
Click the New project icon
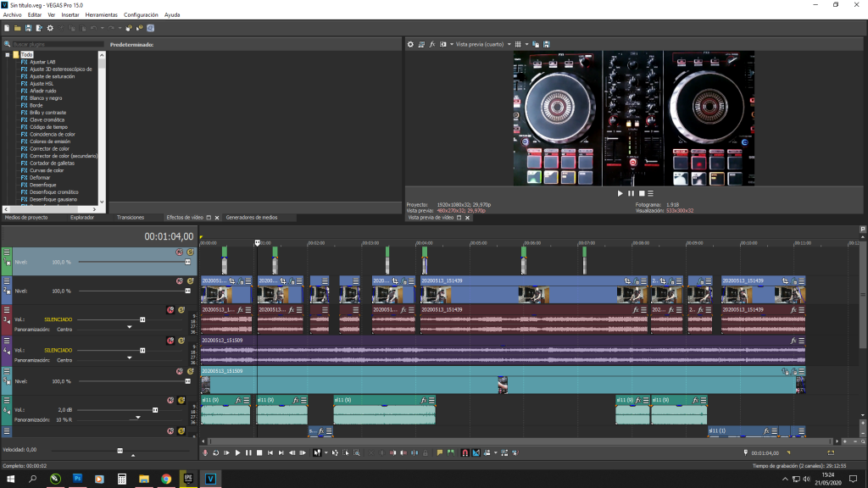click(x=6, y=28)
